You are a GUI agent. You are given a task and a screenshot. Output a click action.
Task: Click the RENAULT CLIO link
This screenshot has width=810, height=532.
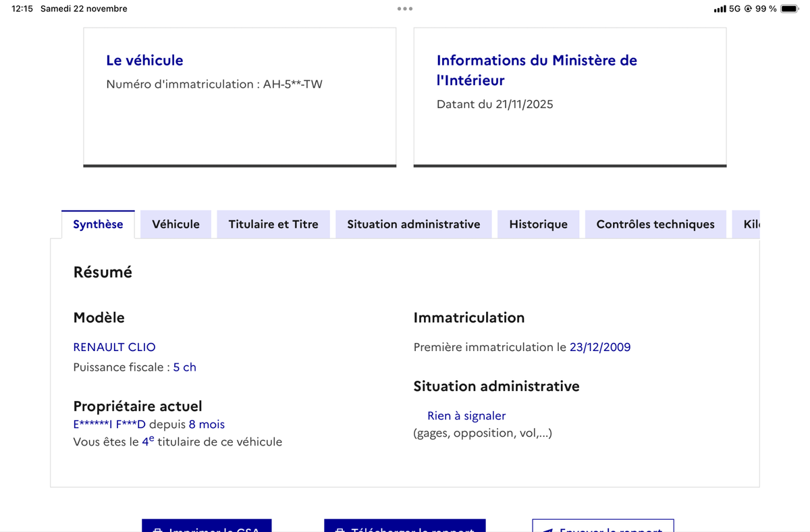pyautogui.click(x=114, y=347)
